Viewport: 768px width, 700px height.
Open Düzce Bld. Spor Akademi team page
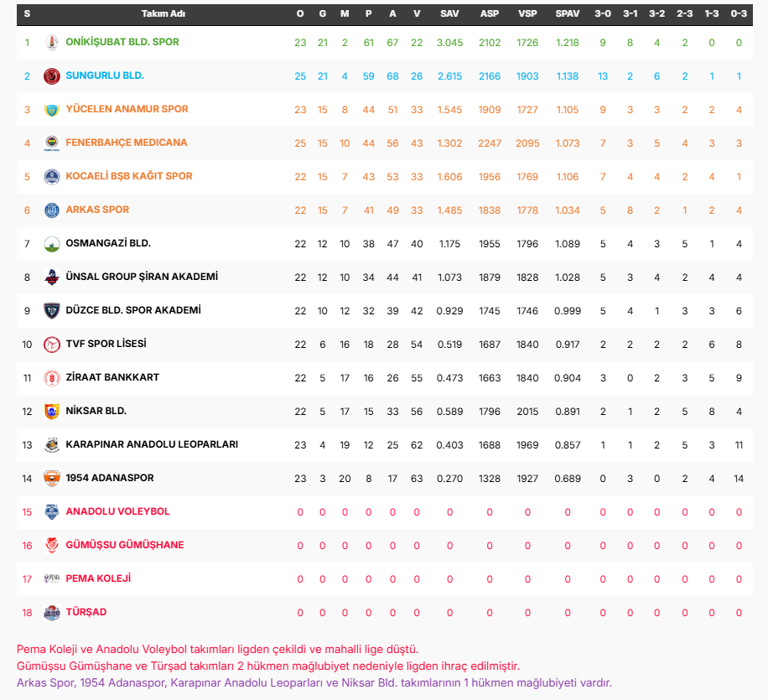[133, 310]
